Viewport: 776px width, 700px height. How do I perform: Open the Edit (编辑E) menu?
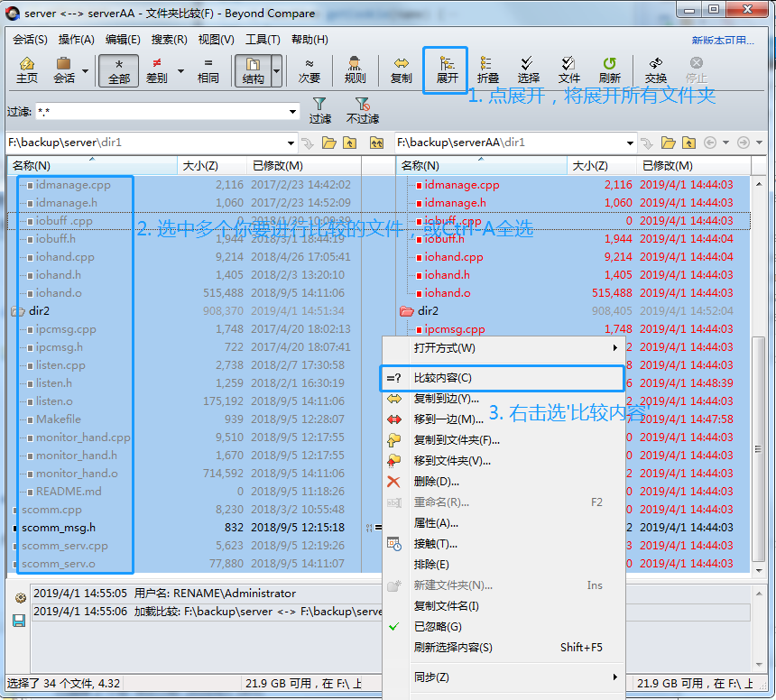[x=123, y=40]
